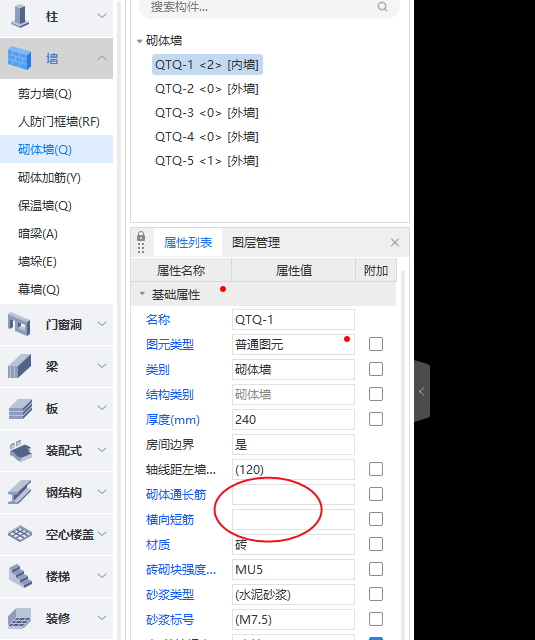Expand the 装修 category chevron
Image resolution: width=535 pixels, height=640 pixels.
pyautogui.click(x=102, y=618)
